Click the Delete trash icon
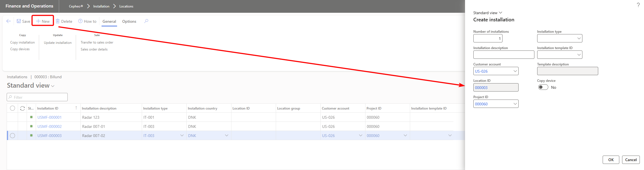644x170 pixels. [x=58, y=21]
